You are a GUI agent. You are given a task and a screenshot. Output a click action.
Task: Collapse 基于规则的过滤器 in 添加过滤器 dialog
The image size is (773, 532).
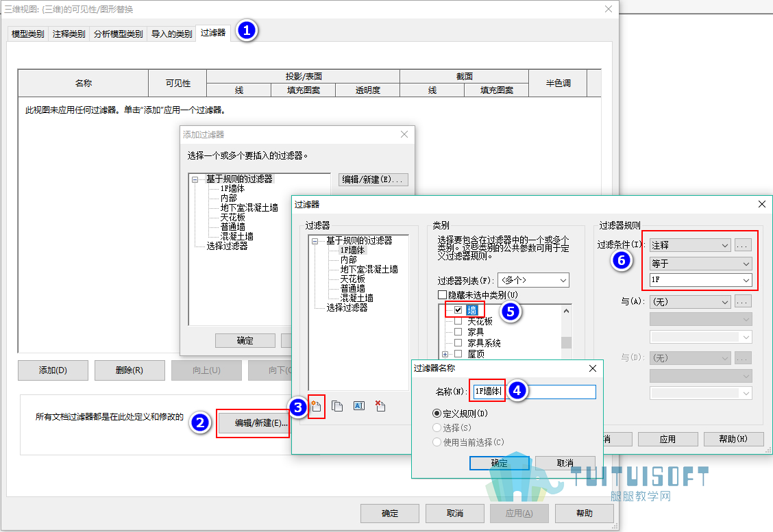[195, 180]
